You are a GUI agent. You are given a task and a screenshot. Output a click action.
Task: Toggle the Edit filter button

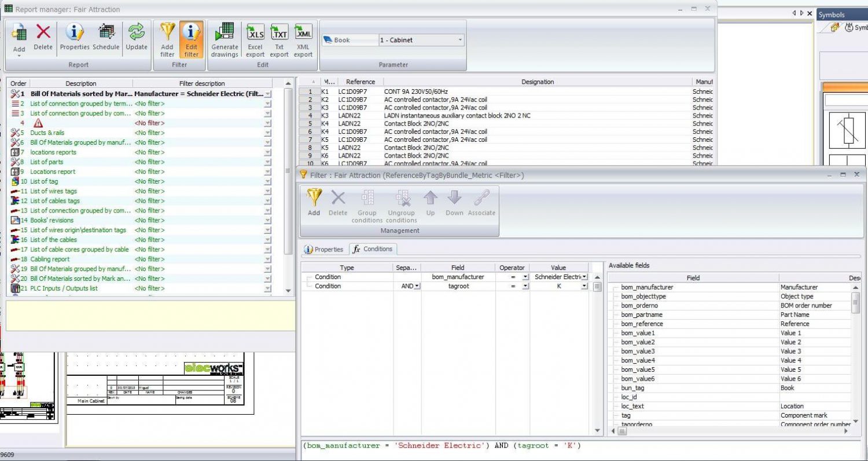(x=192, y=40)
